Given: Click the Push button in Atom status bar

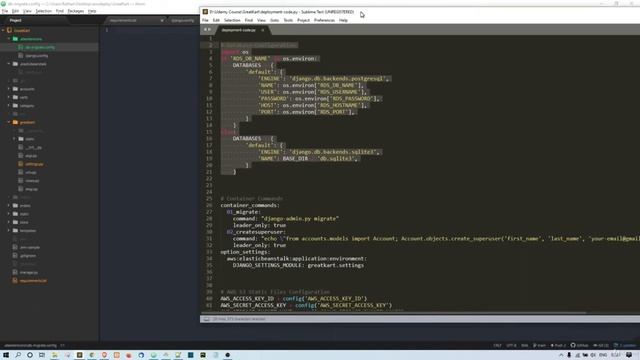Looking at the screenshot, I should point(558,345).
